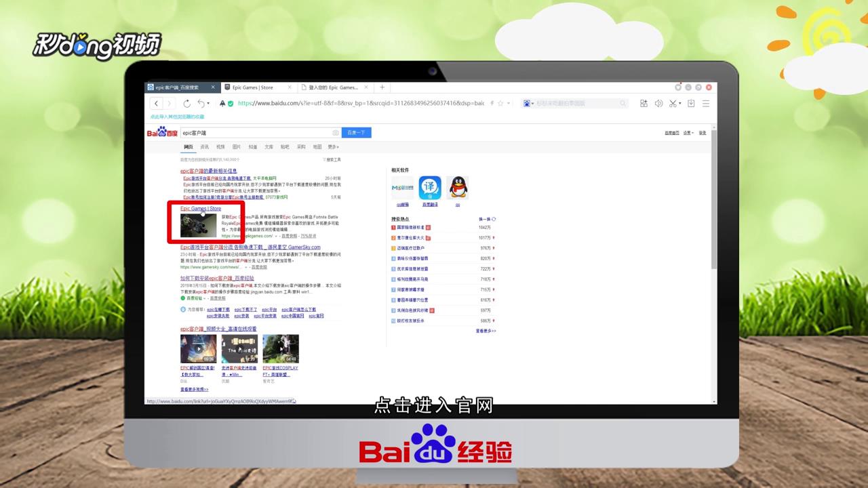Bookmark page with the star icon

click(500, 104)
